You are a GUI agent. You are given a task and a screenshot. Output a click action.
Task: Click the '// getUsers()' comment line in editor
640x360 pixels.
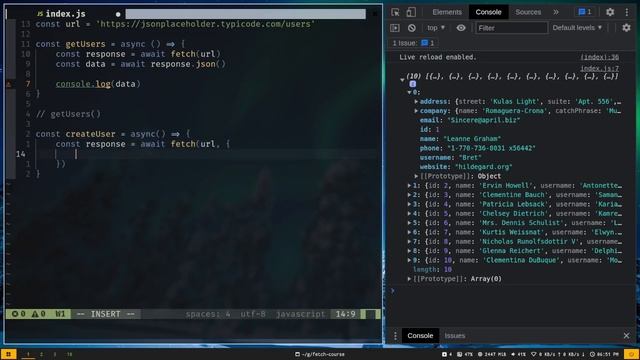pyautogui.click(x=68, y=114)
